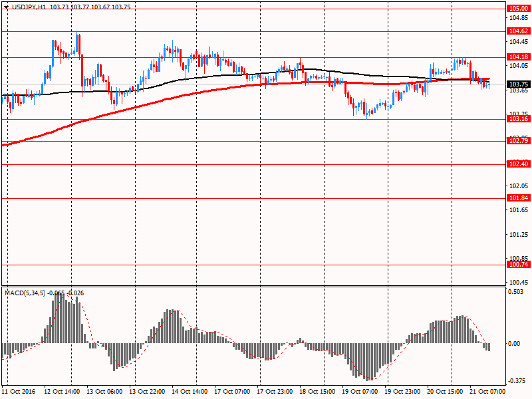The width and height of the screenshot is (532, 399).
Task: Click the 104.18 resistance level label
Action: pyautogui.click(x=518, y=57)
